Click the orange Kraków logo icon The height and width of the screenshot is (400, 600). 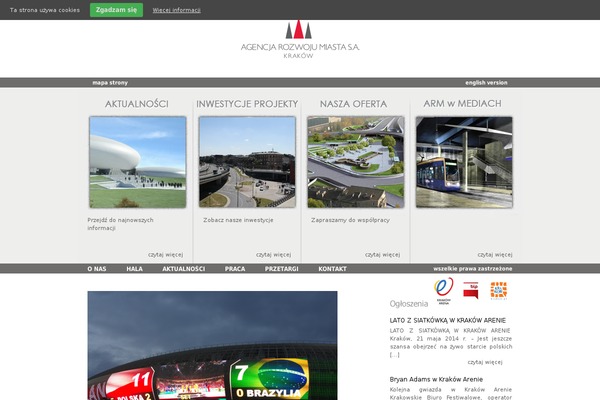click(x=499, y=291)
